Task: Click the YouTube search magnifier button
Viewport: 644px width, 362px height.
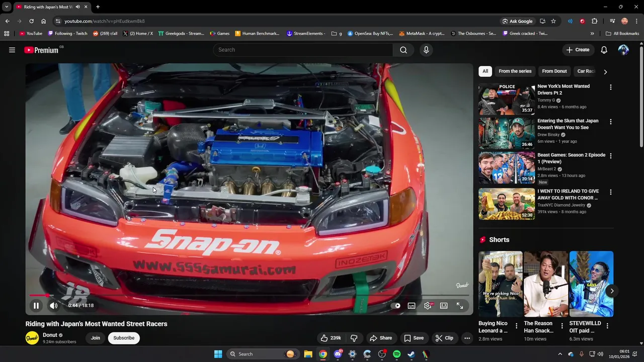Action: click(x=404, y=50)
